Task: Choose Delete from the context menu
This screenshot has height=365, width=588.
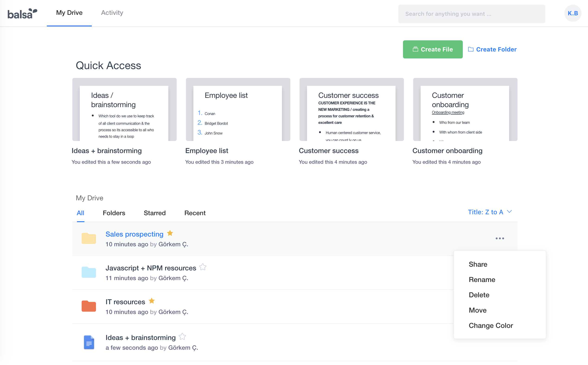Action: click(479, 295)
